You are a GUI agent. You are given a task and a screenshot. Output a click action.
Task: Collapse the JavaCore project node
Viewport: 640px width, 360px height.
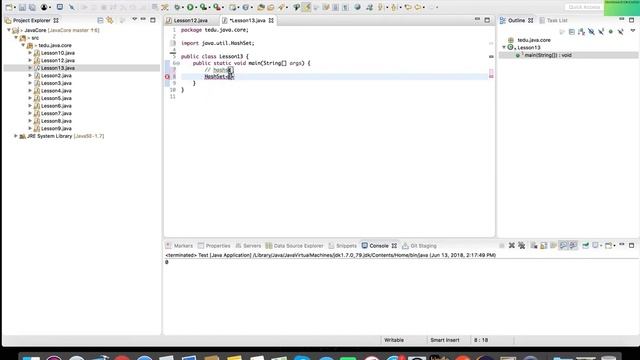[9, 30]
